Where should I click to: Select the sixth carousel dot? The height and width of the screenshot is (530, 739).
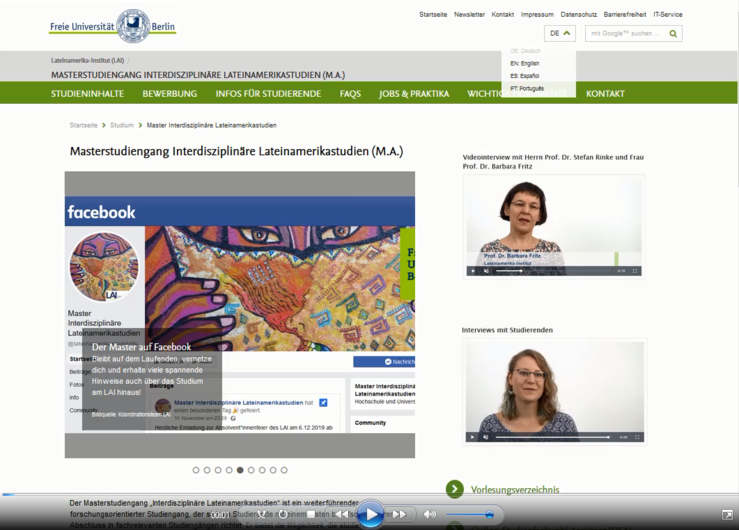pyautogui.click(x=251, y=470)
